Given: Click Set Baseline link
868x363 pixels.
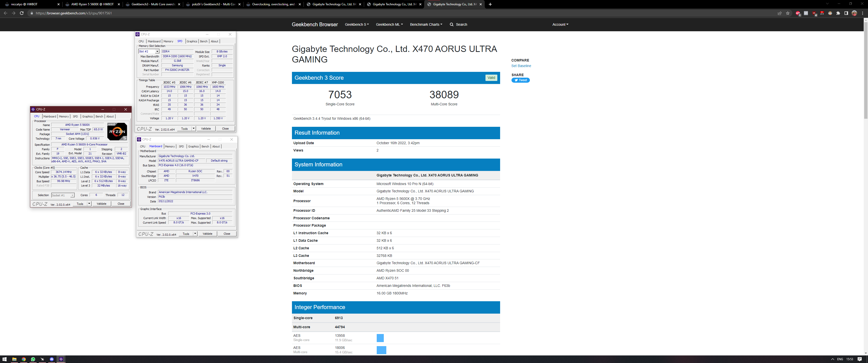Looking at the screenshot, I should coord(521,66).
